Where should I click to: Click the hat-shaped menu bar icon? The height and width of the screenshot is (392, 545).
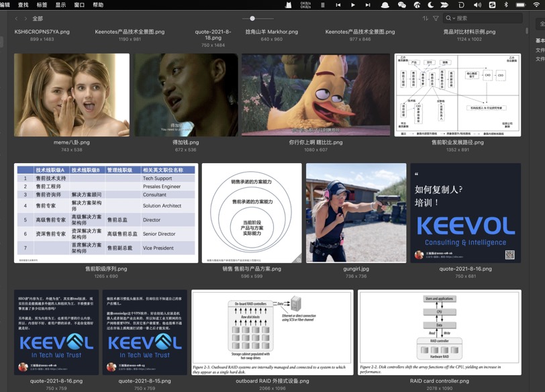[x=385, y=5]
